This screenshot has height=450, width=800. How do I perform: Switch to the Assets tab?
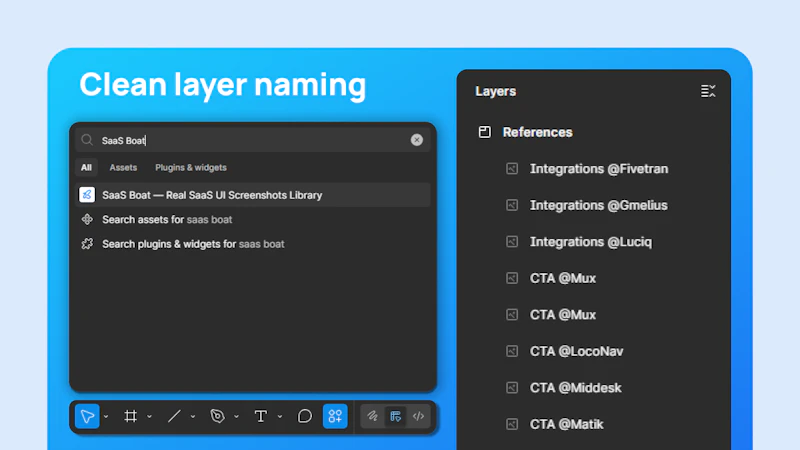(123, 167)
